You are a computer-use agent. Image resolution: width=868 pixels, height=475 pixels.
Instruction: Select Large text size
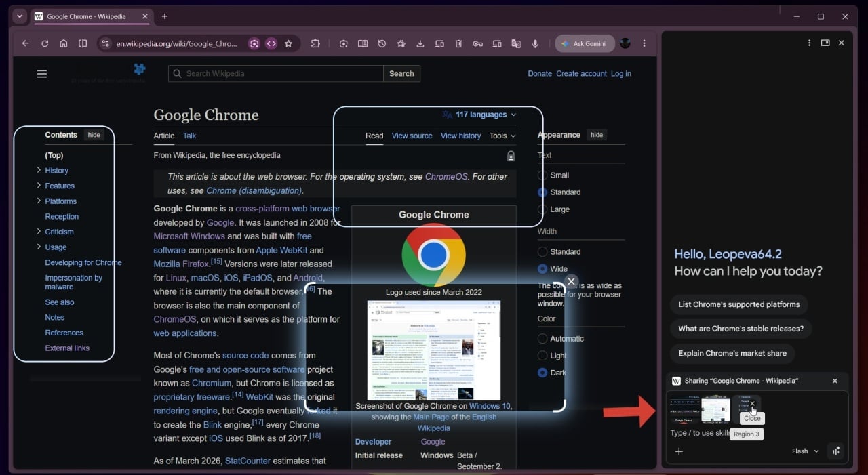click(542, 209)
